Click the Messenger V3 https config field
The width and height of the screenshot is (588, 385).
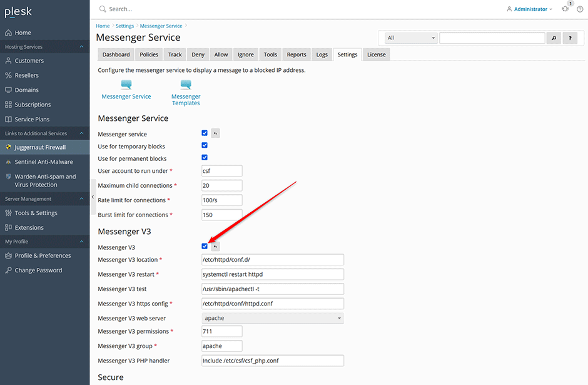click(x=273, y=304)
